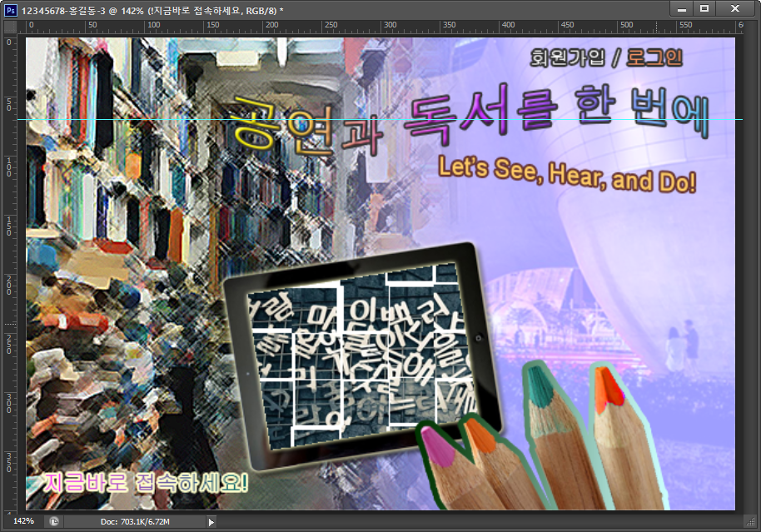The image size is (761, 532).
Task: Click the window resize grip at bottom corner
Action: pyautogui.click(x=750, y=522)
